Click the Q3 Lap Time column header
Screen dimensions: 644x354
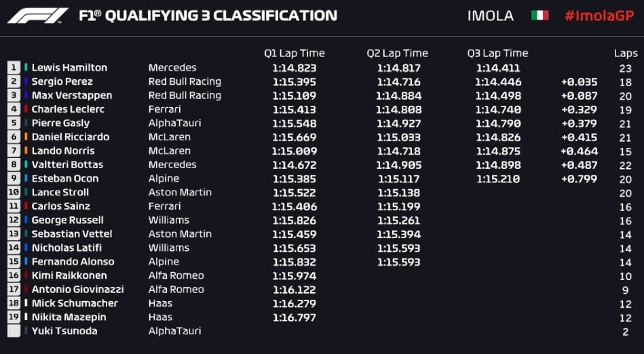point(497,54)
